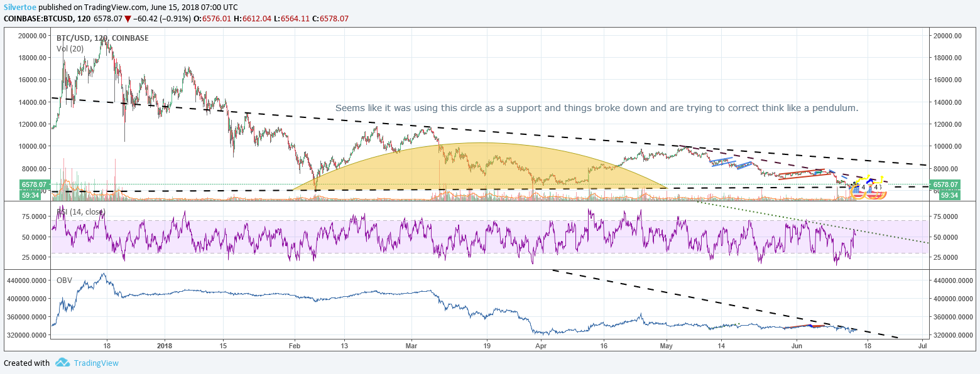Screen dimensions: 980x374
Task: Click the Vol (20) indicator label
Action: (70, 48)
